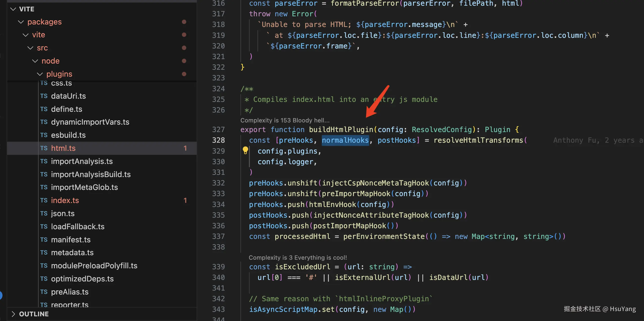
Task: Select dynamicImportVars.ts file
Action: (x=90, y=122)
